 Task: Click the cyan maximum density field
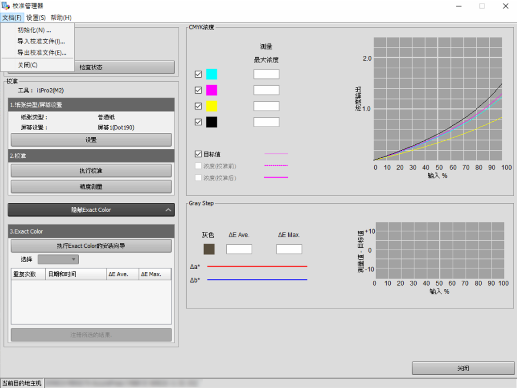(266, 74)
